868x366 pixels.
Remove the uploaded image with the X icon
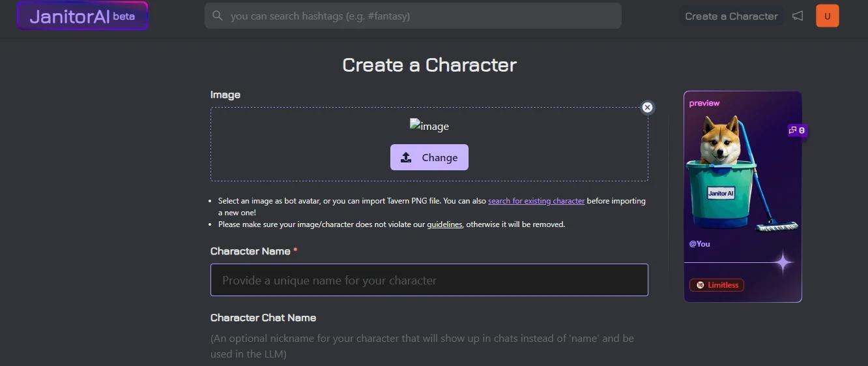(647, 108)
